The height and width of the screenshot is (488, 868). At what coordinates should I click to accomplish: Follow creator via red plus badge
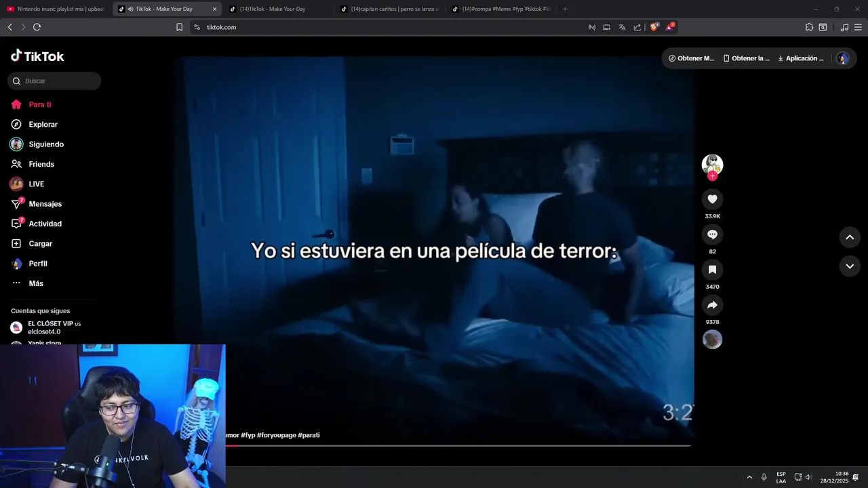pos(712,176)
